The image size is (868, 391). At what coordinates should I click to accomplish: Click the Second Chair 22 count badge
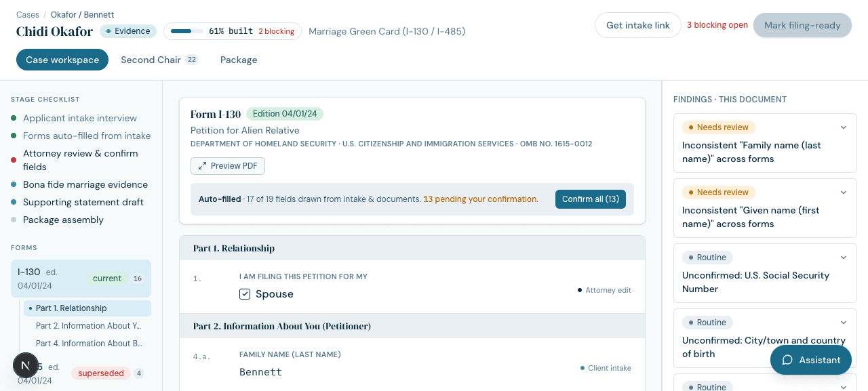(x=192, y=60)
